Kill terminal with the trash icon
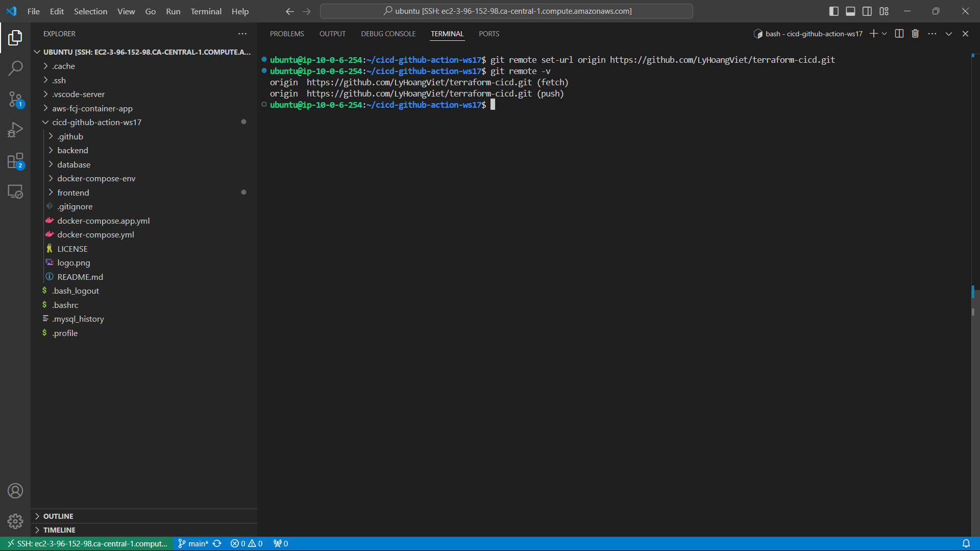This screenshot has width=980, height=551. [x=915, y=34]
